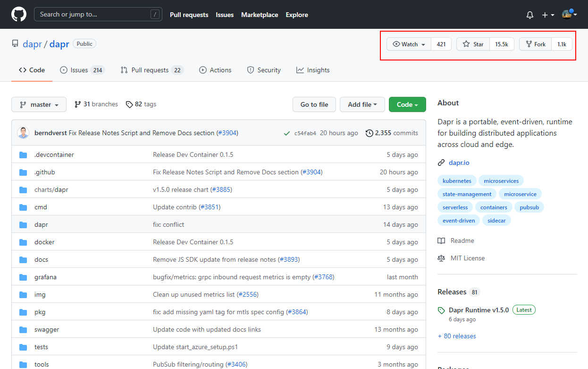This screenshot has height=369, width=588.
Task: Open 'Release Dev Container 0.1.5' commit for .devcontainer
Action: pyautogui.click(x=193, y=154)
